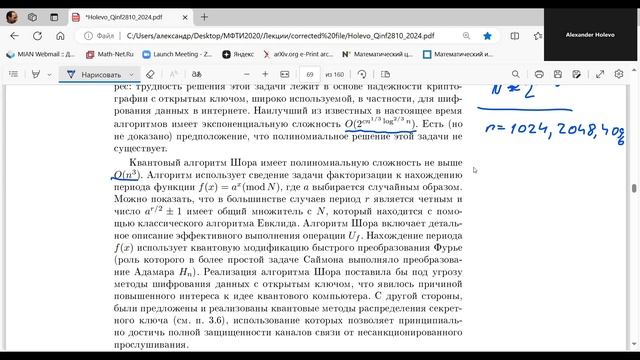Zoom out with the minus button
The height and width of the screenshot is (360, 640).
point(247,74)
